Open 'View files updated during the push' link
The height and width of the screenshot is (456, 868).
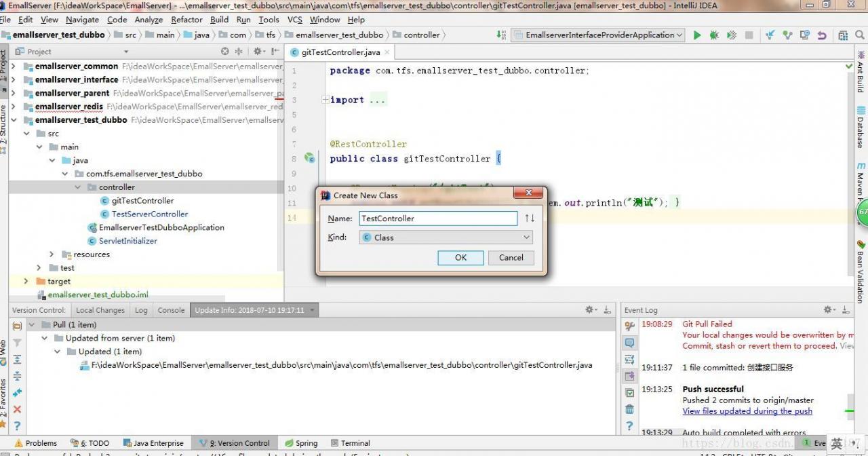coord(747,411)
